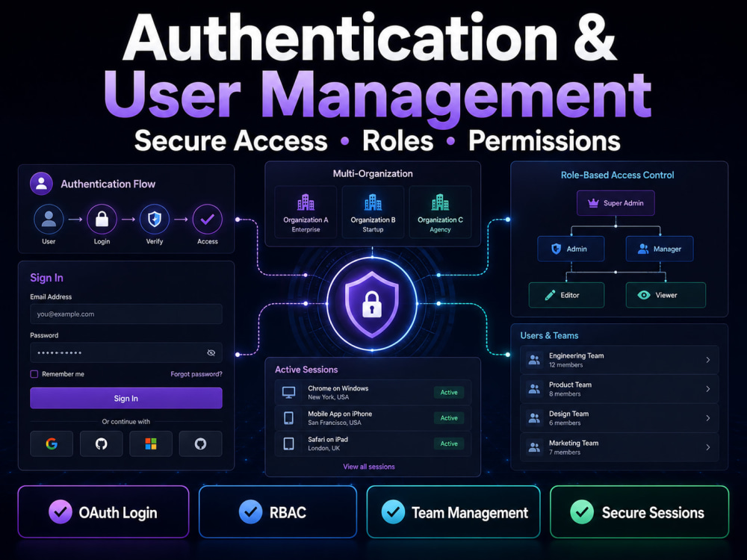Click the "Multi-Organization" heading
This screenshot has width=747, height=560.
(x=373, y=174)
